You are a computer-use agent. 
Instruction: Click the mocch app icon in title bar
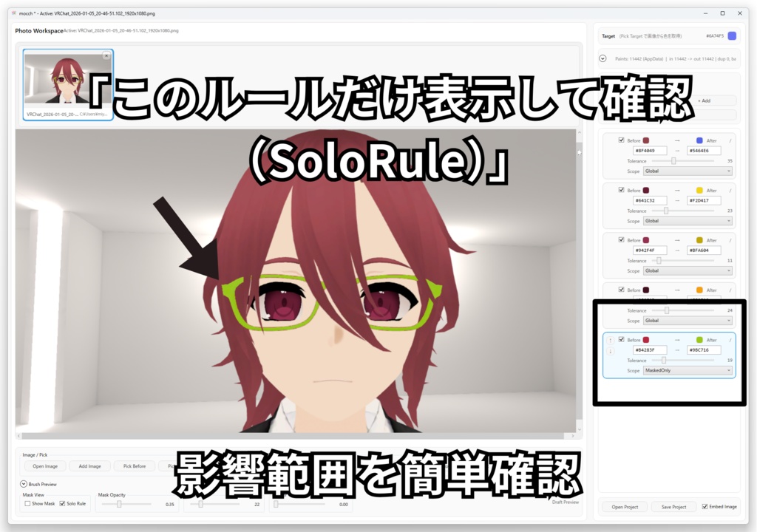coord(13,13)
